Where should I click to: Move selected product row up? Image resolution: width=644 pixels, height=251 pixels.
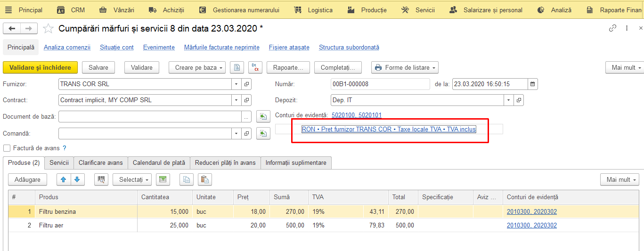click(64, 179)
